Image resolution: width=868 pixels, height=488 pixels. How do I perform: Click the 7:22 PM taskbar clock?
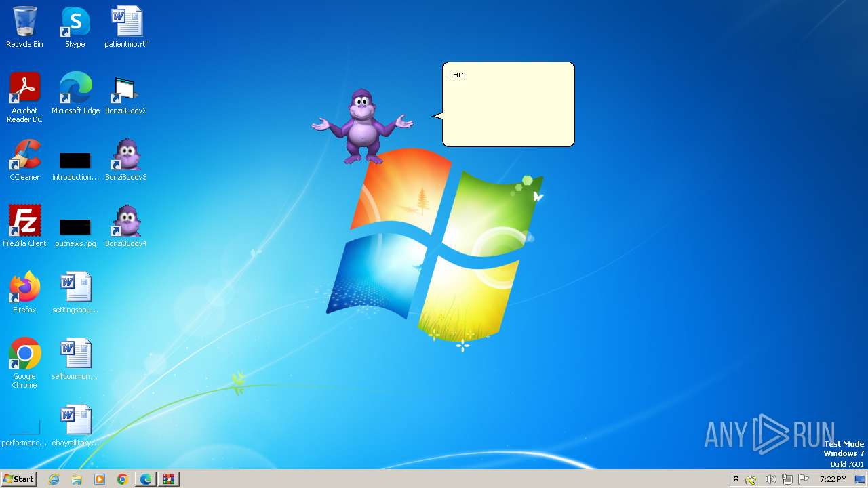pos(833,479)
